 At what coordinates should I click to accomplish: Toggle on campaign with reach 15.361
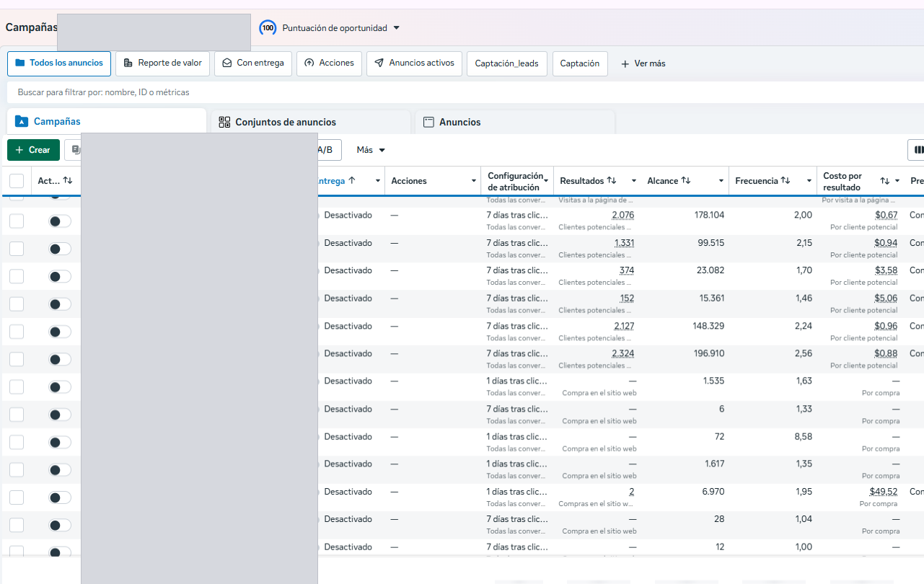(60, 304)
